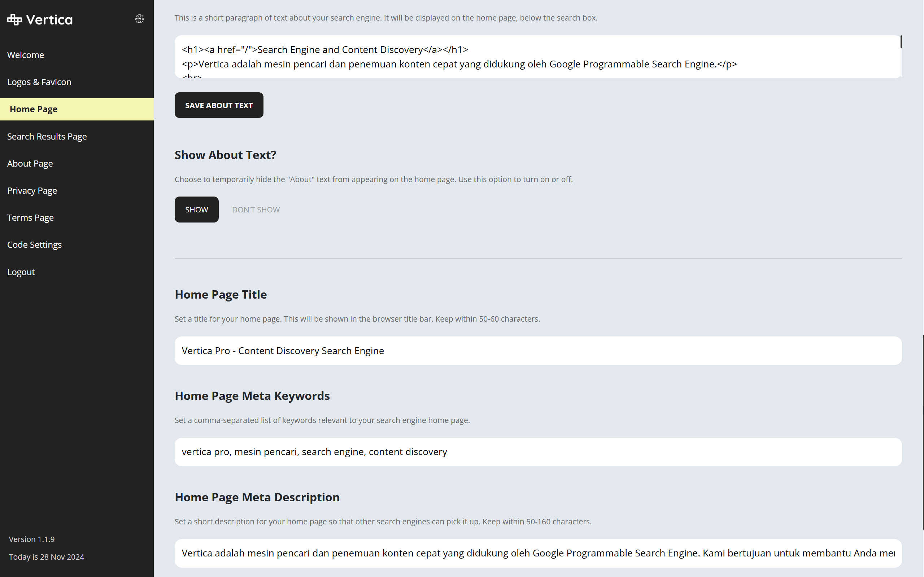Open the Logos & Favicon settings
Viewport: 924px width, 577px height.
[x=39, y=82]
